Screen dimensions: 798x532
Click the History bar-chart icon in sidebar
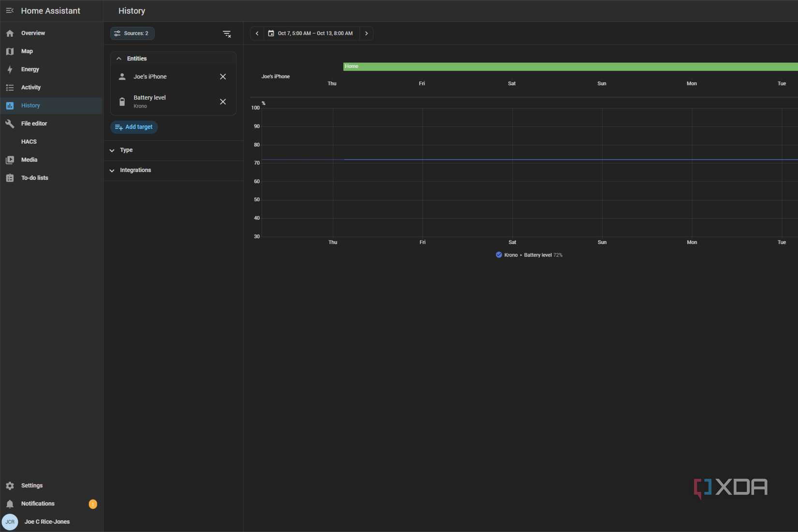click(x=10, y=105)
